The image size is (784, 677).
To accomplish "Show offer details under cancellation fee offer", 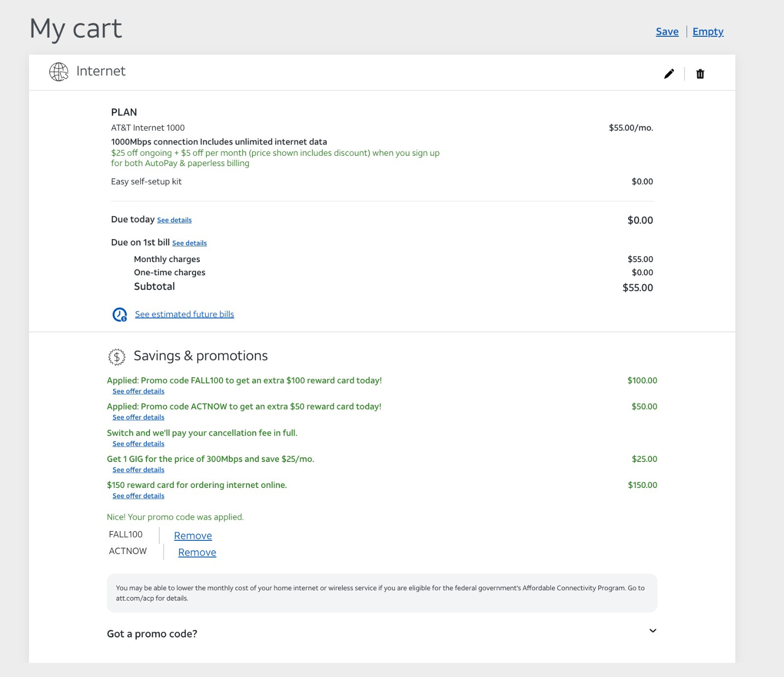I will click(x=138, y=444).
